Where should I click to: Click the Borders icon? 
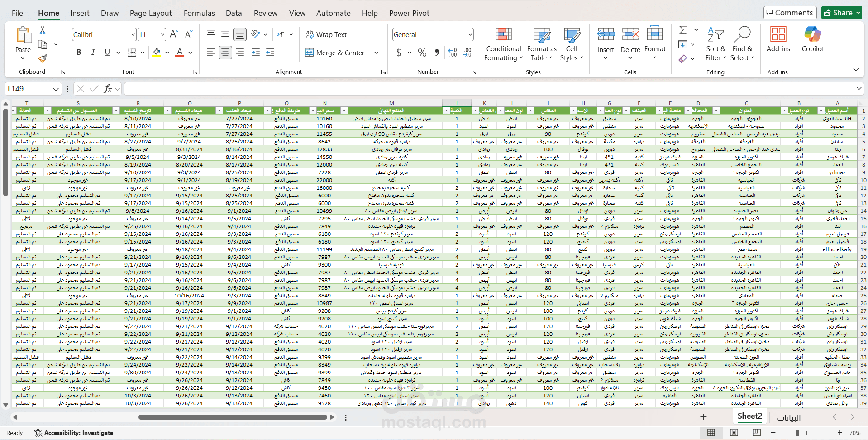pyautogui.click(x=132, y=53)
